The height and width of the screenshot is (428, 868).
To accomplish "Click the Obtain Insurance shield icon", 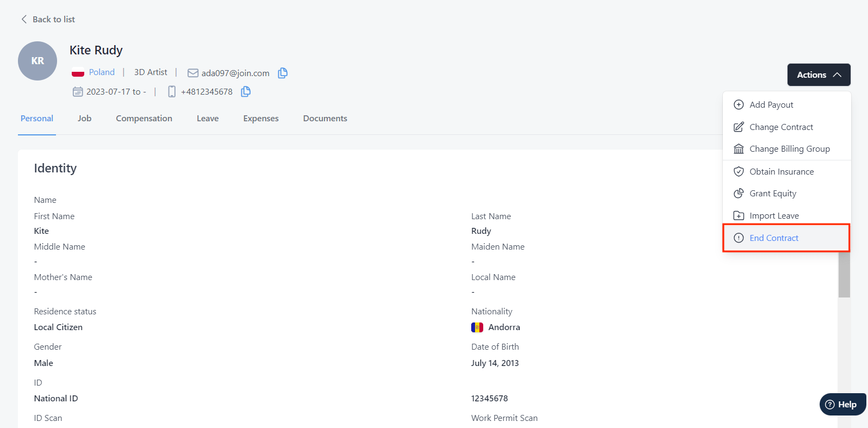I will coord(739,171).
